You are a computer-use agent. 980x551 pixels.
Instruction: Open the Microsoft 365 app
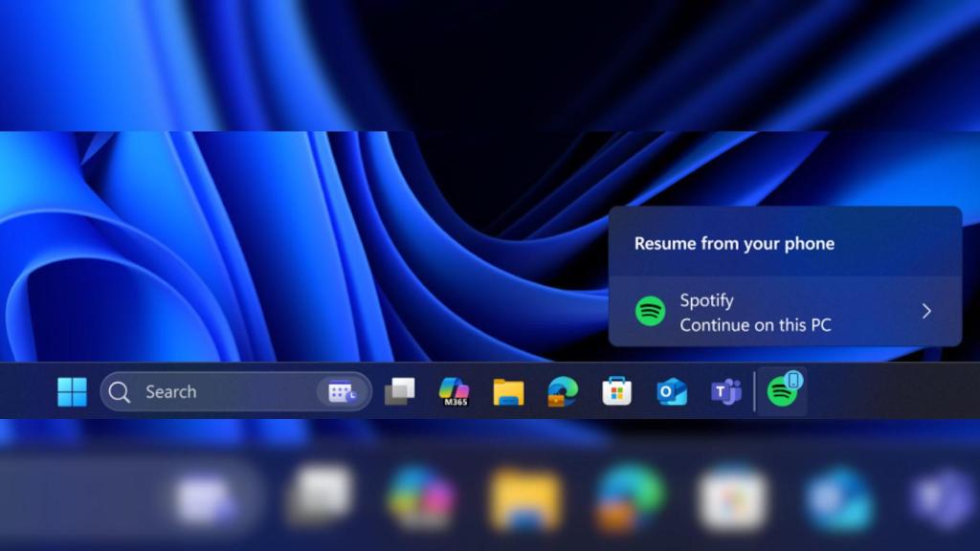pos(454,391)
